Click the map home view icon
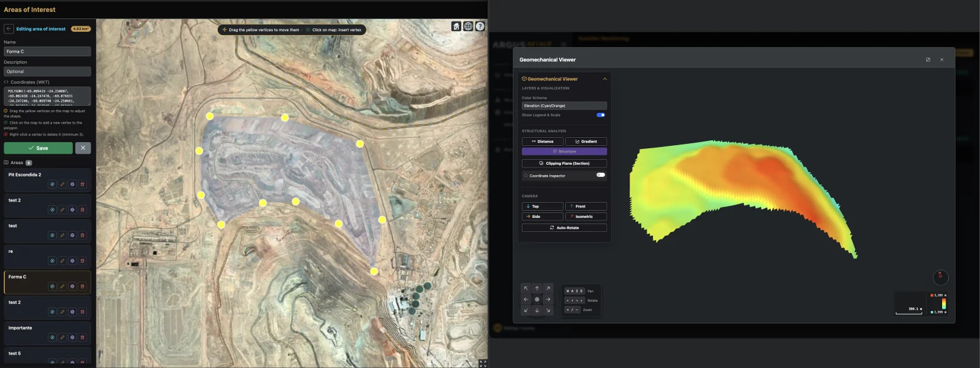 pyautogui.click(x=456, y=26)
